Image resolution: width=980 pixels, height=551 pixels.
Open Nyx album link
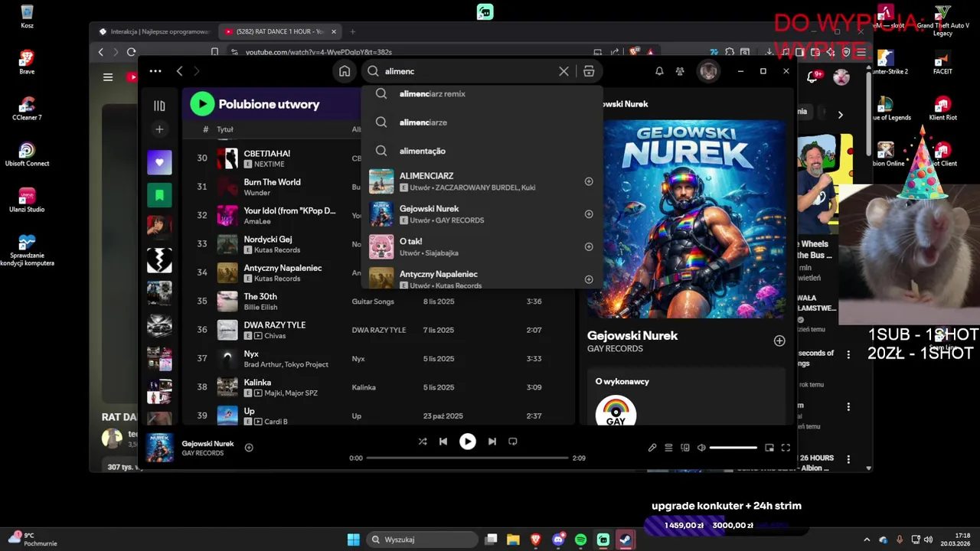(x=358, y=359)
